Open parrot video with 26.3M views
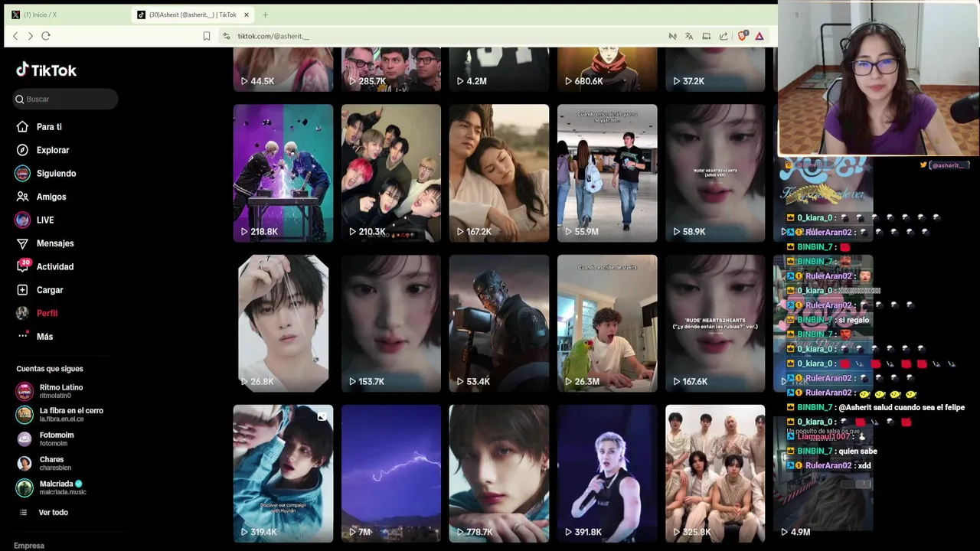The image size is (980, 551). point(607,323)
